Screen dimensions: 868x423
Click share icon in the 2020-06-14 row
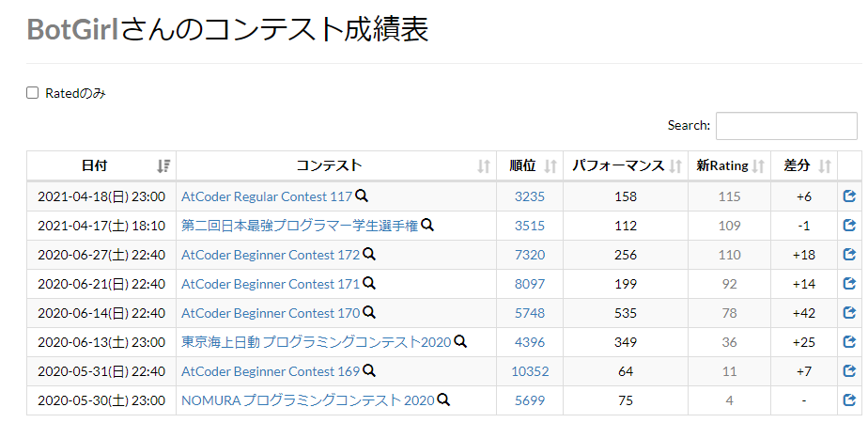tap(850, 313)
